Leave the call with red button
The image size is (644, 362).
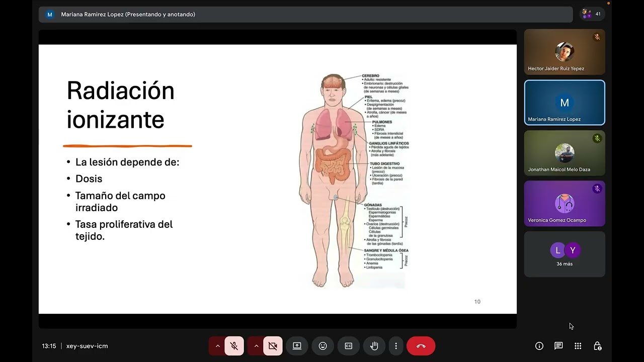pos(421,346)
